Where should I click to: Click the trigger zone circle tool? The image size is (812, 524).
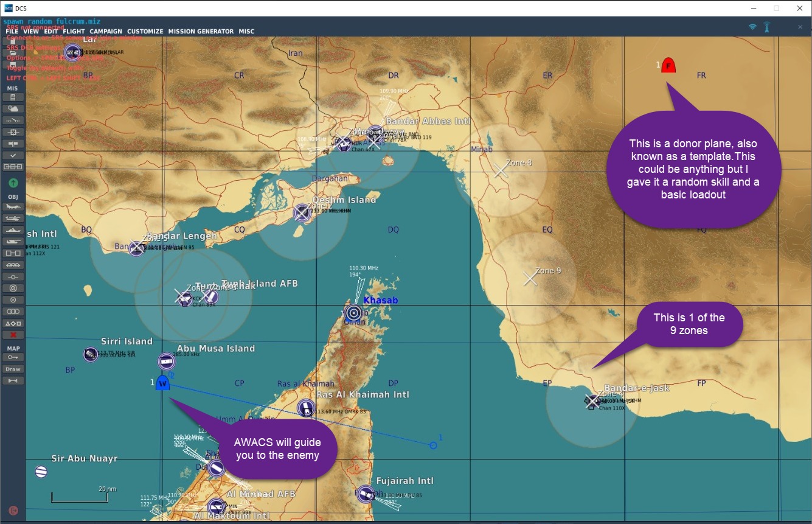click(13, 288)
